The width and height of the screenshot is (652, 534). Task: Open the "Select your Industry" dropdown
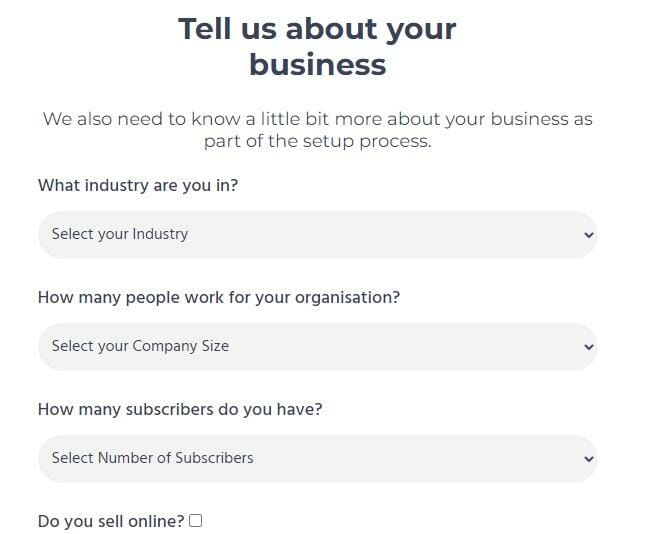pos(317,235)
